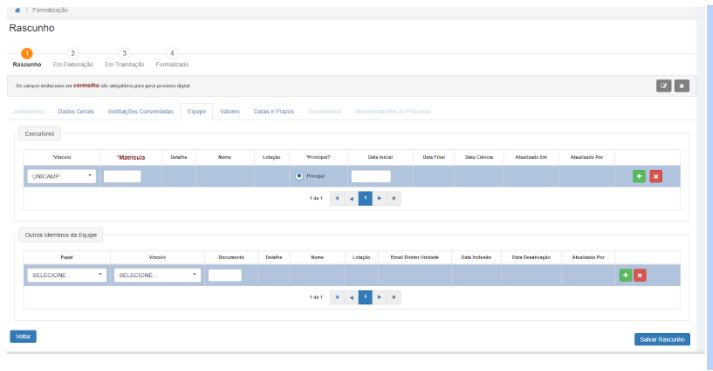Go to next page in Outros Membros pager
The width and height of the screenshot is (713, 371).
pos(379,297)
